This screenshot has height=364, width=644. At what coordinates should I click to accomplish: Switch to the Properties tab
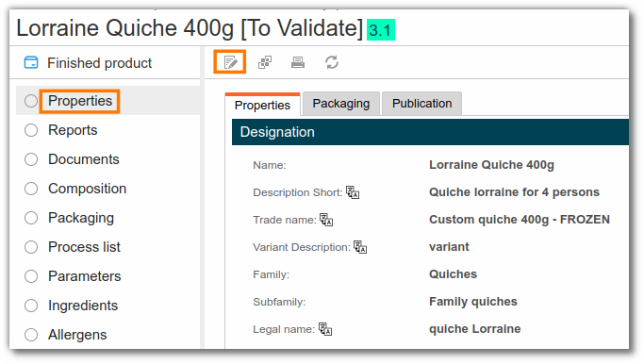pos(262,106)
